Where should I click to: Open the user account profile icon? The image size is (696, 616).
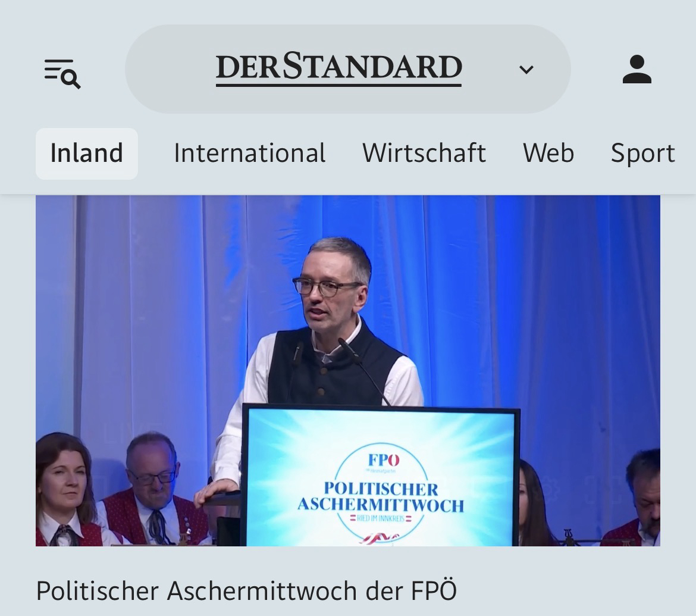point(637,69)
